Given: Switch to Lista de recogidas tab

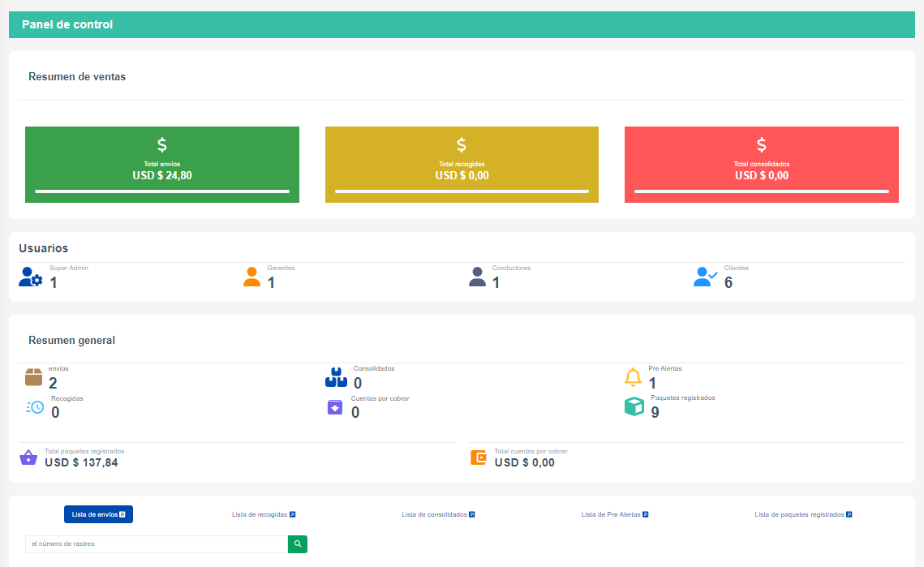Looking at the screenshot, I should (x=264, y=514).
